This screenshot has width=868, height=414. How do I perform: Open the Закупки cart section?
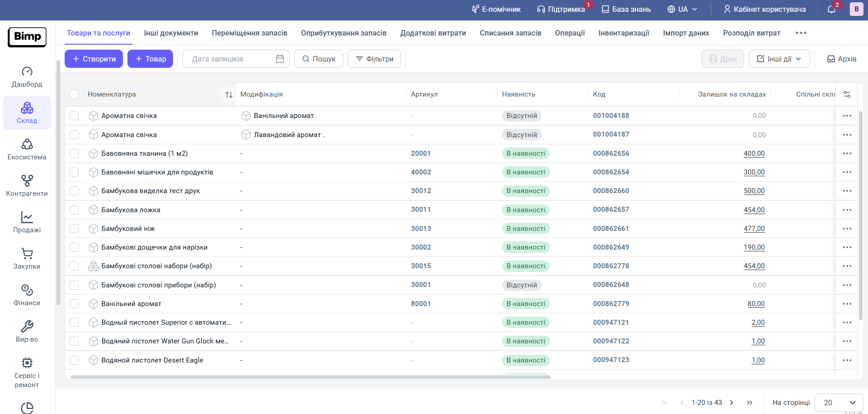pos(27,259)
